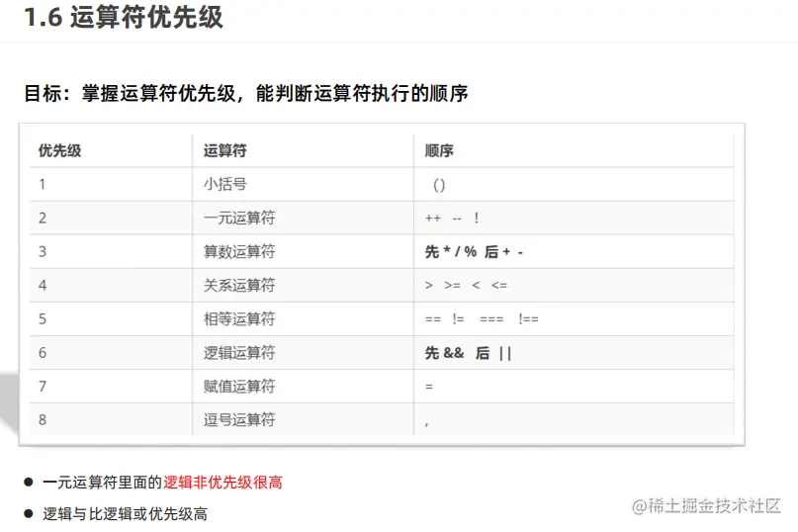798x532 pixels.
Task: Click the goal line starting with '目标：'
Action: click(x=246, y=93)
